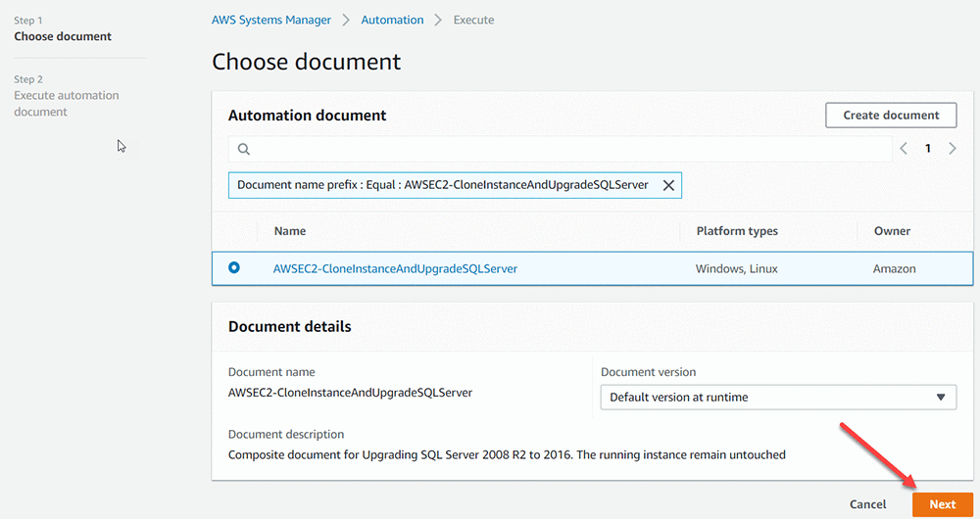Screen dimensions: 980x519
Task: Sort by the Platform types column header
Action: [x=737, y=231]
